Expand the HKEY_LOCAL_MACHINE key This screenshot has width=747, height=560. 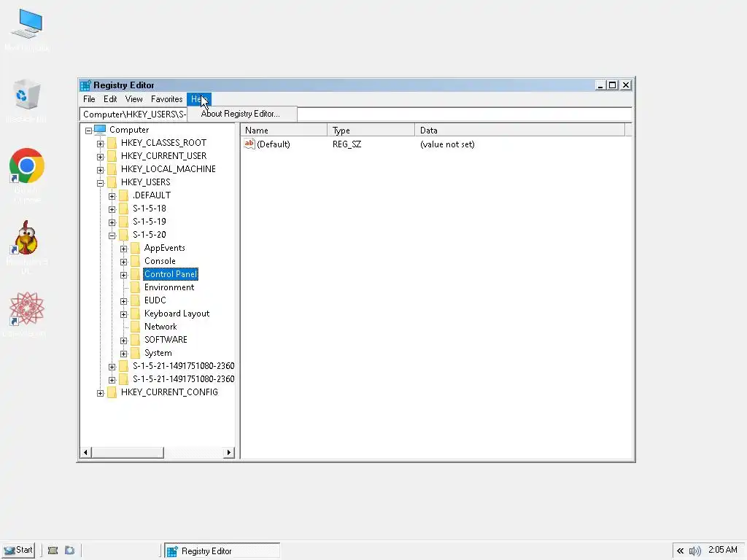[100, 170]
